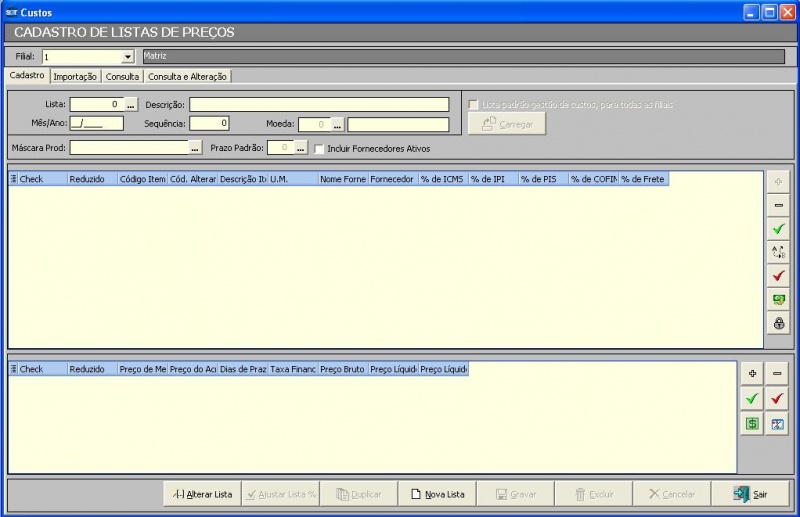Click the Nova Lista button
Screen dimensions: 800x517
coord(438,494)
